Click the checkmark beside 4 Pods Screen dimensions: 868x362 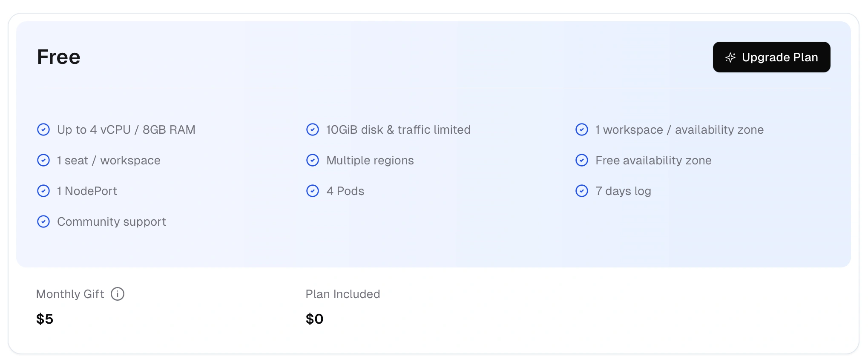(x=312, y=191)
